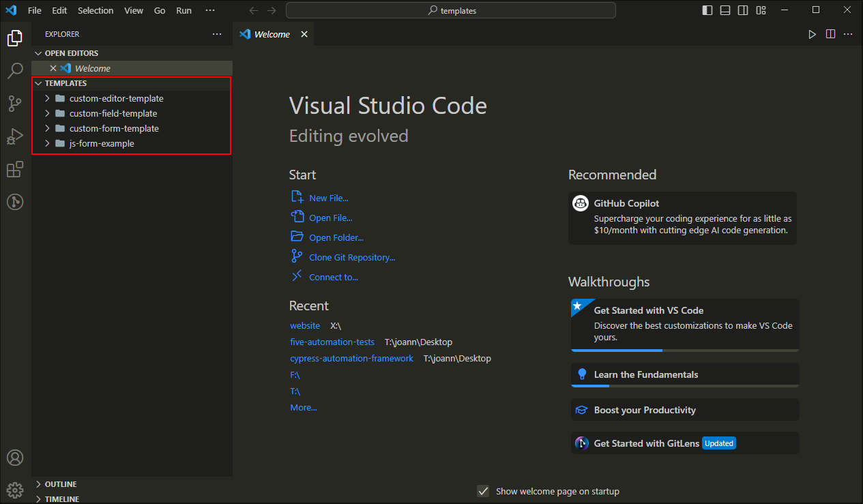
Task: Click the VS Code logo in title bar
Action: (x=11, y=10)
